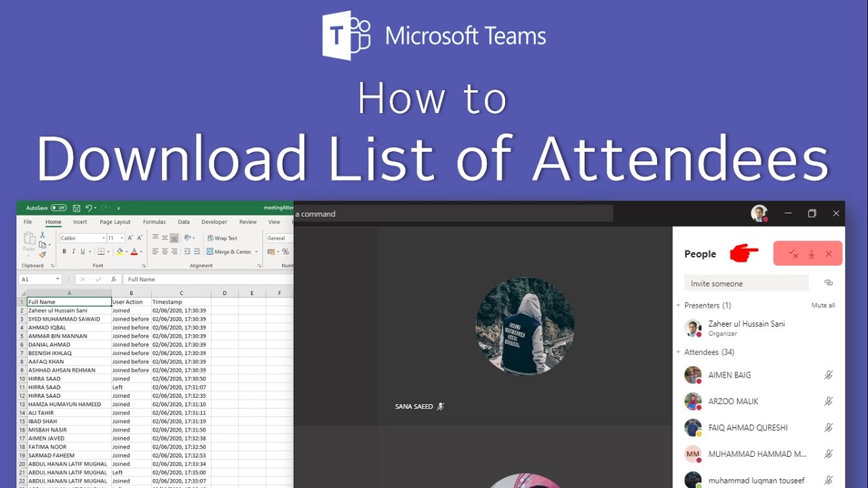Open the Font group dialog launcher
This screenshot has height=488, width=868.
pos(144,266)
